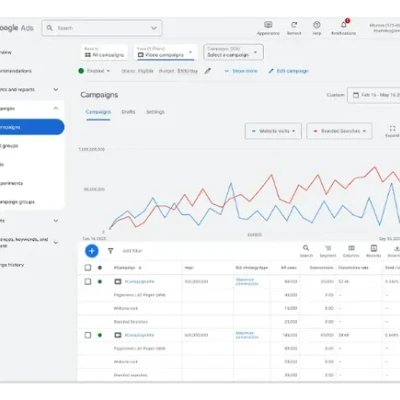This screenshot has height=400, width=400.
Task: Expand Insights and reports sidebar section
Action: 56,90
